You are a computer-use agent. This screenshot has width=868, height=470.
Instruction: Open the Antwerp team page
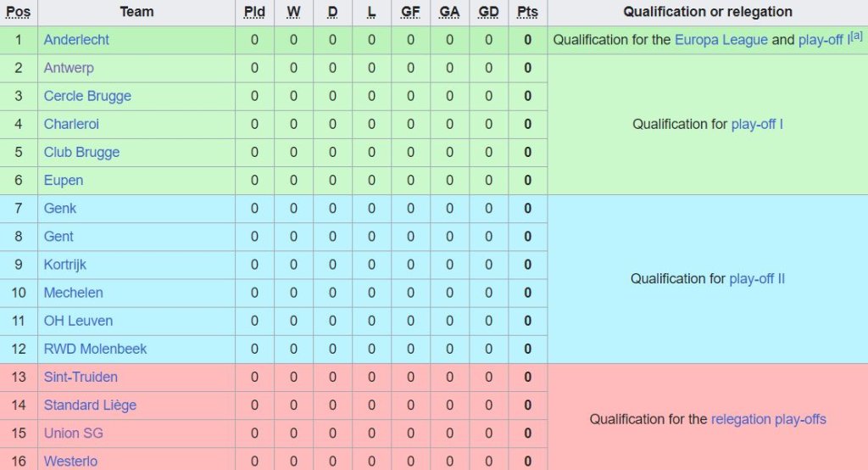(x=69, y=68)
